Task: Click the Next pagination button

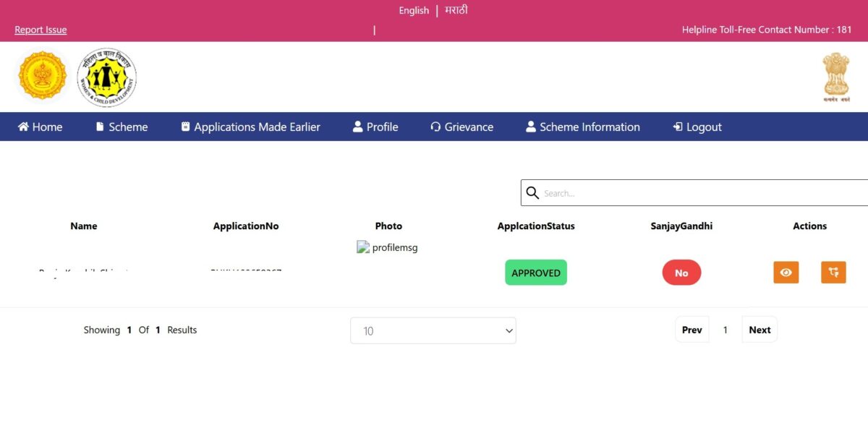Action: pyautogui.click(x=759, y=330)
